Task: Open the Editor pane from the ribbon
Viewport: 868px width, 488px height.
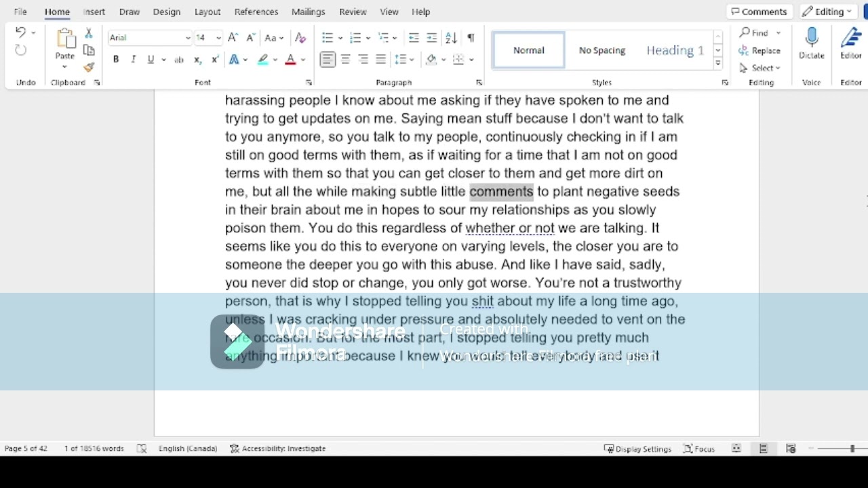Action: click(851, 43)
